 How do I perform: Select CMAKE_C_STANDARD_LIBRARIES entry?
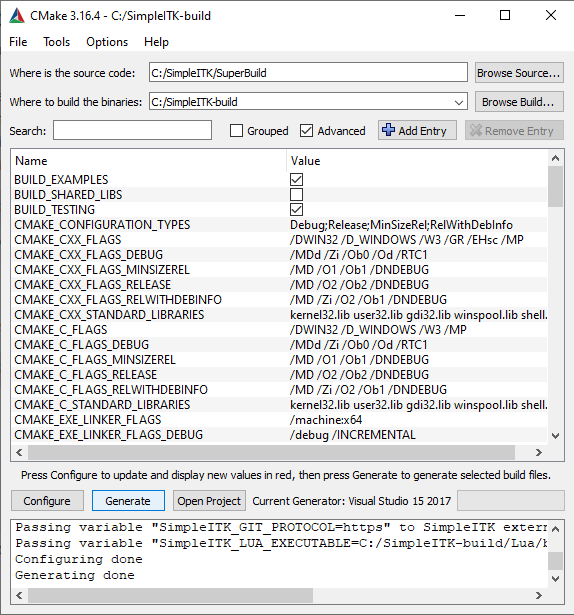pyautogui.click(x=102, y=405)
